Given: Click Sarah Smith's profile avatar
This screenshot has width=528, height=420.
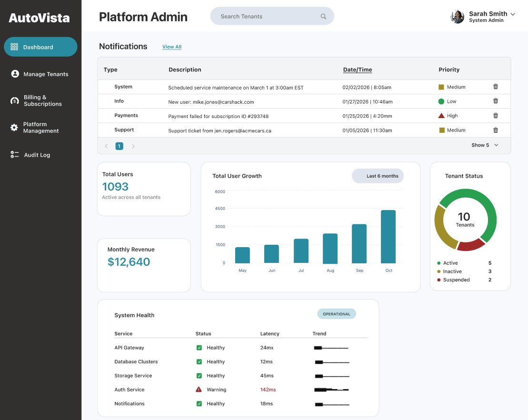Looking at the screenshot, I should pyautogui.click(x=457, y=17).
